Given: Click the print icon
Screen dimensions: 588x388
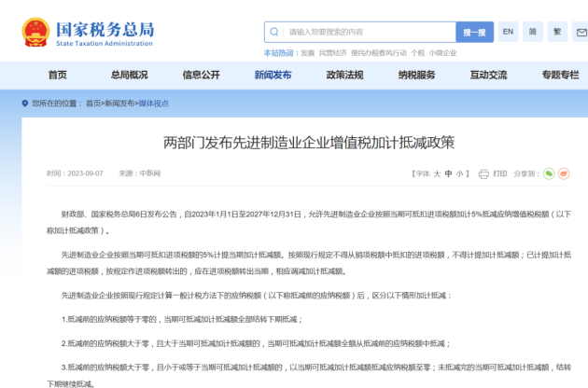Looking at the screenshot, I should (x=484, y=173).
